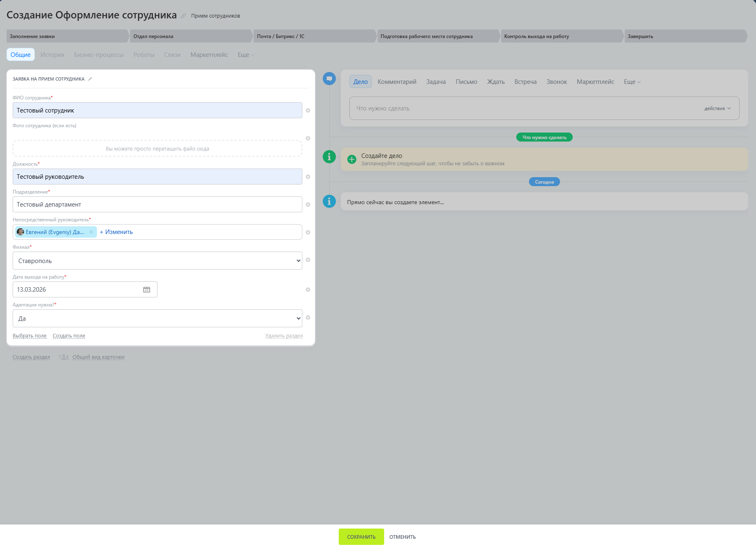
Task: Click the green info timeline icon
Action: pyautogui.click(x=329, y=157)
